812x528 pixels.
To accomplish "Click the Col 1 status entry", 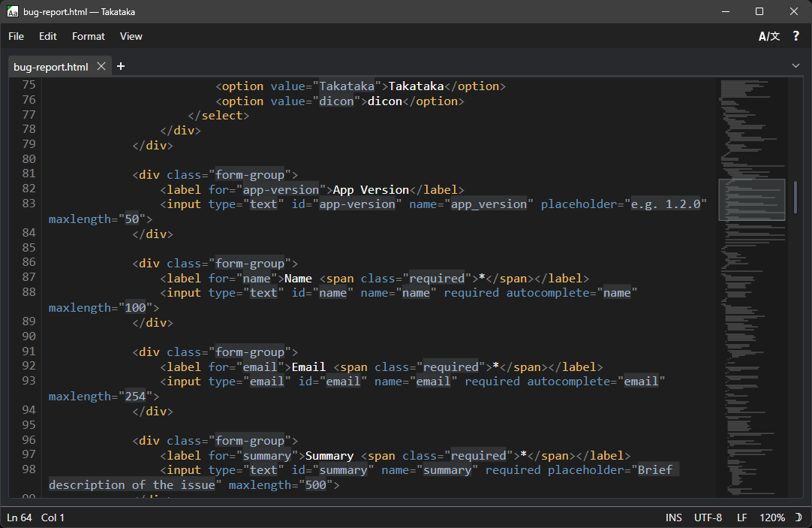I will 53,517.
